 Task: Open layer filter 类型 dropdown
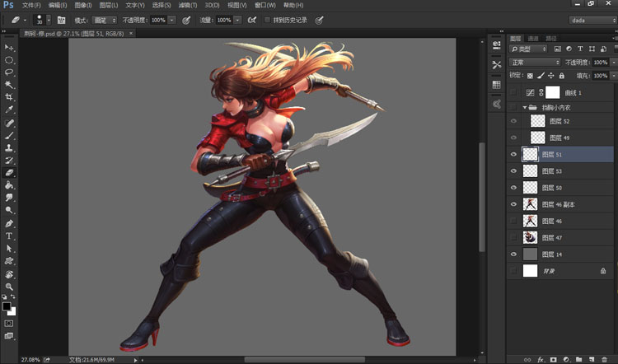point(528,49)
